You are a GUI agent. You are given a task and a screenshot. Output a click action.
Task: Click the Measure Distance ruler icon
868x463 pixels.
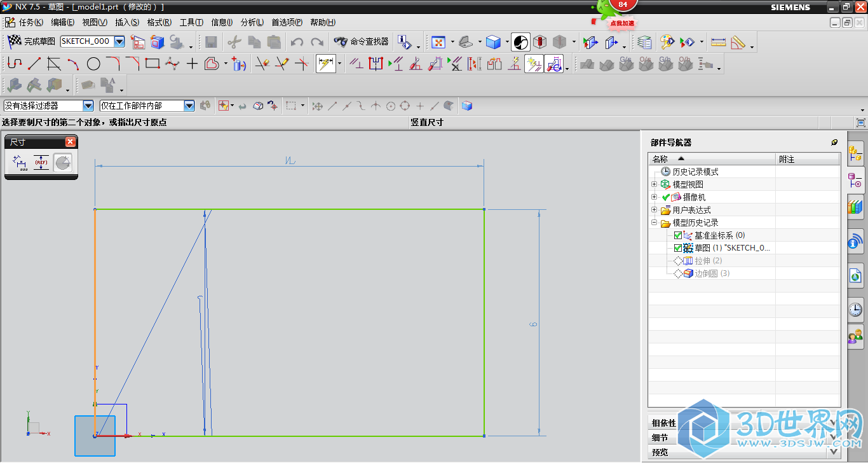click(718, 42)
